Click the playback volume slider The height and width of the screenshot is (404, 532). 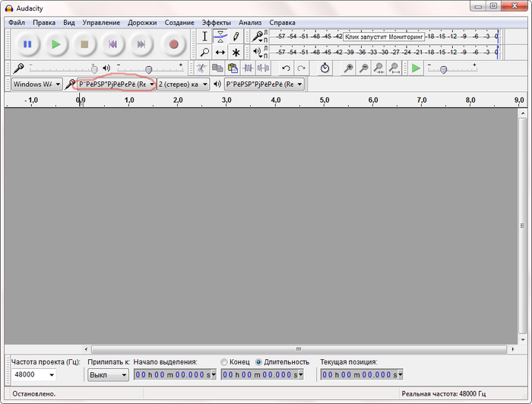tap(148, 68)
